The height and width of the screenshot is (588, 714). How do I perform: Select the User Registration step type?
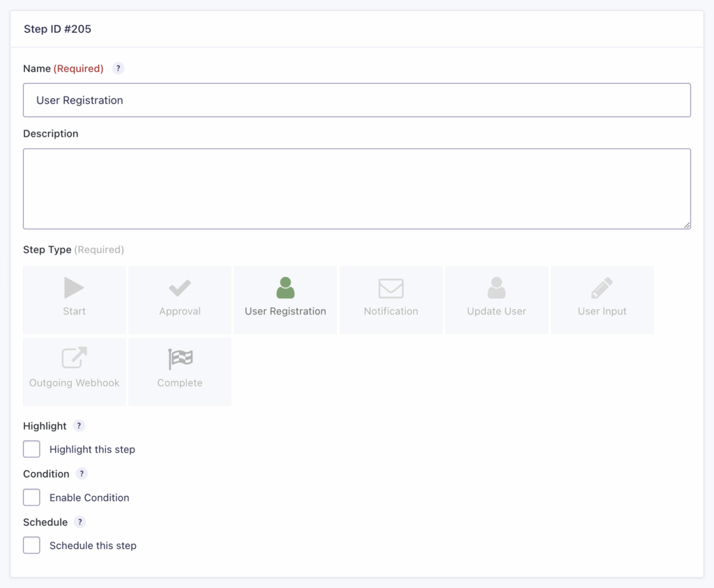pos(285,300)
